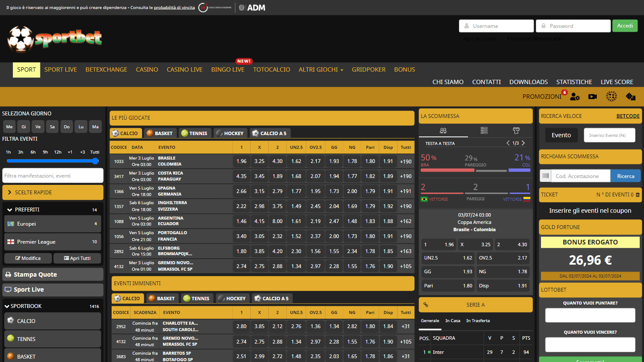Open the poker chip icon

(x=611, y=97)
